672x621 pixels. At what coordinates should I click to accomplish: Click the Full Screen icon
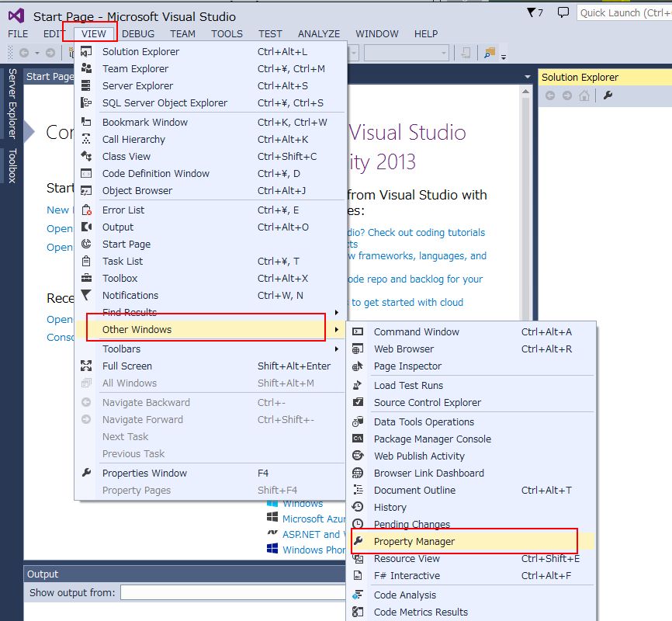pyautogui.click(x=86, y=366)
